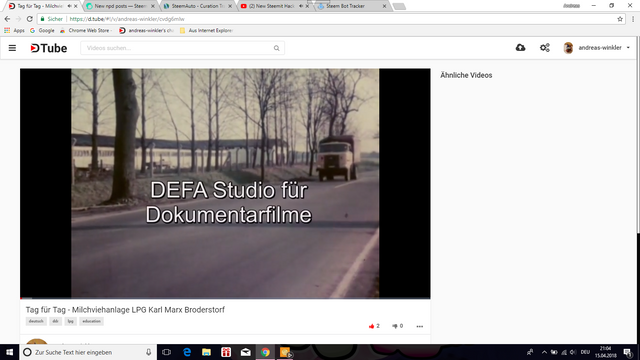
Task: Open the Mail app on taskbar
Action: pyautogui.click(x=246, y=352)
